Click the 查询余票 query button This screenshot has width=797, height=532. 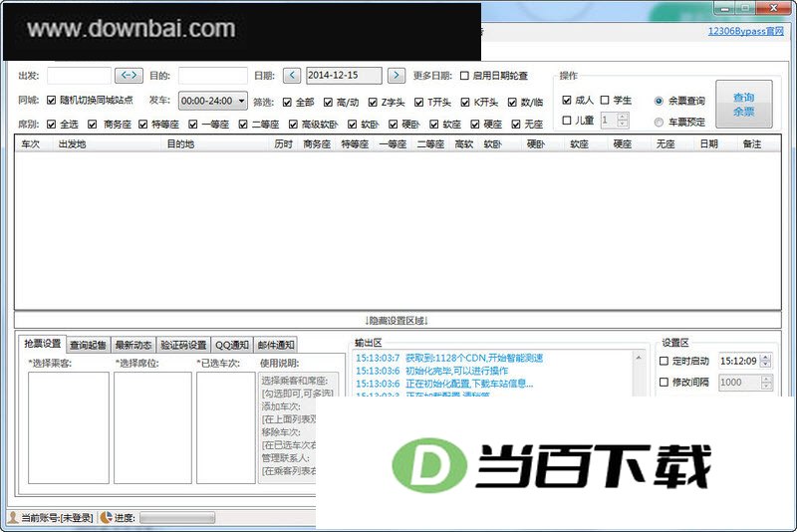[744, 105]
